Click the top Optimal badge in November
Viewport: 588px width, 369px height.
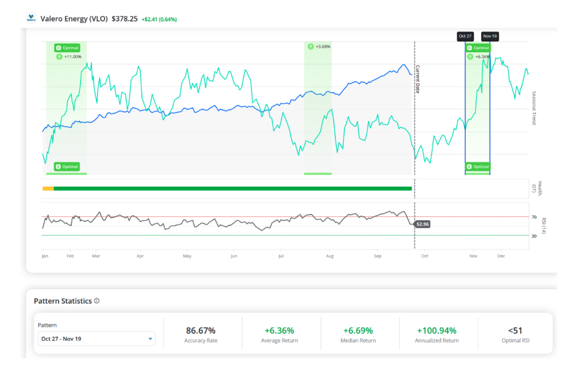click(x=478, y=48)
